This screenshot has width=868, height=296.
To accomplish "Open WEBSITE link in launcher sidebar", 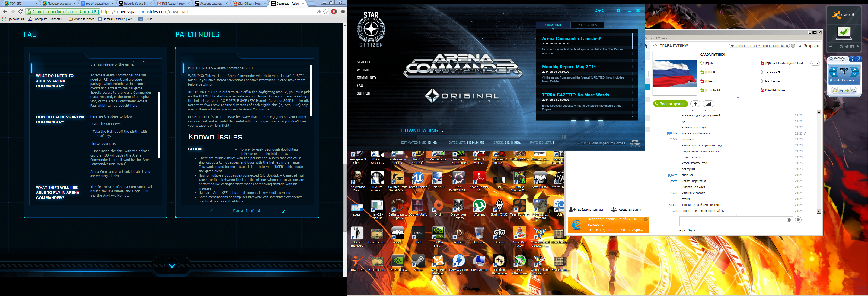I will click(x=363, y=70).
